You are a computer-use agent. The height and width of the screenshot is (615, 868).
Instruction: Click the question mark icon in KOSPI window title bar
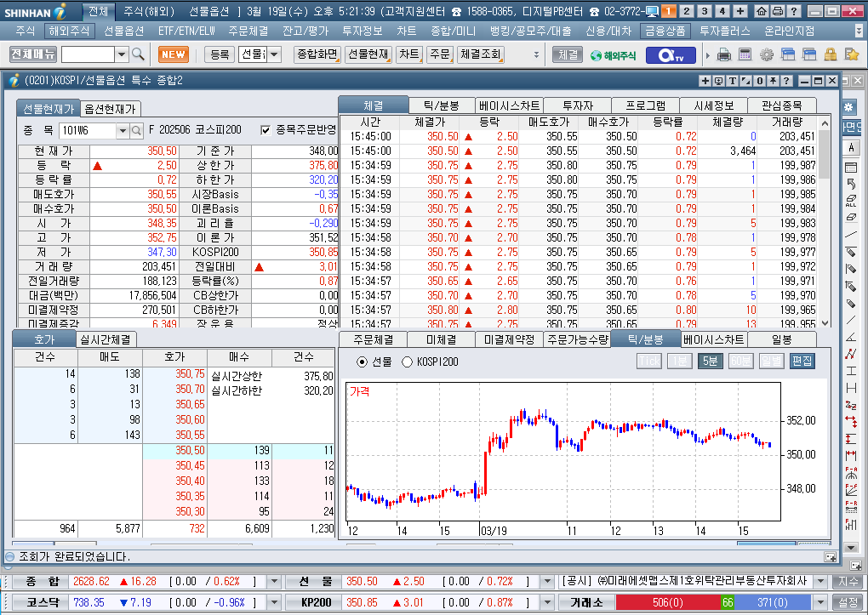click(x=786, y=81)
